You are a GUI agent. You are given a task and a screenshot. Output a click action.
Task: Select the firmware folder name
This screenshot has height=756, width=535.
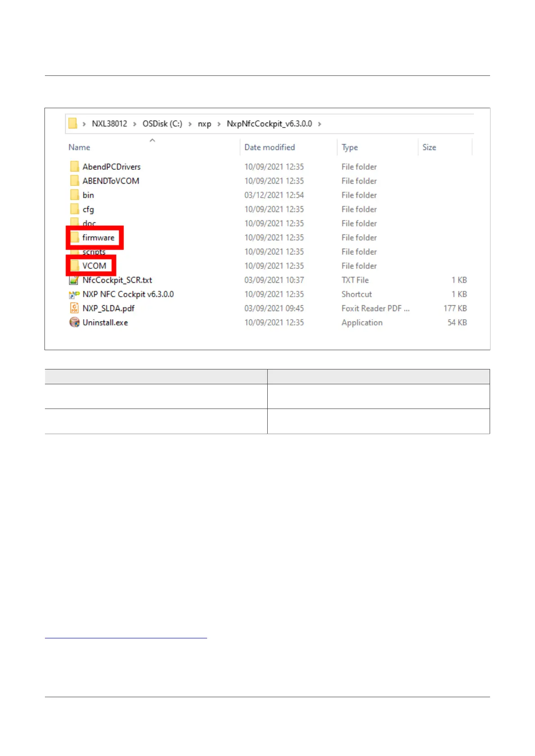pos(98,237)
